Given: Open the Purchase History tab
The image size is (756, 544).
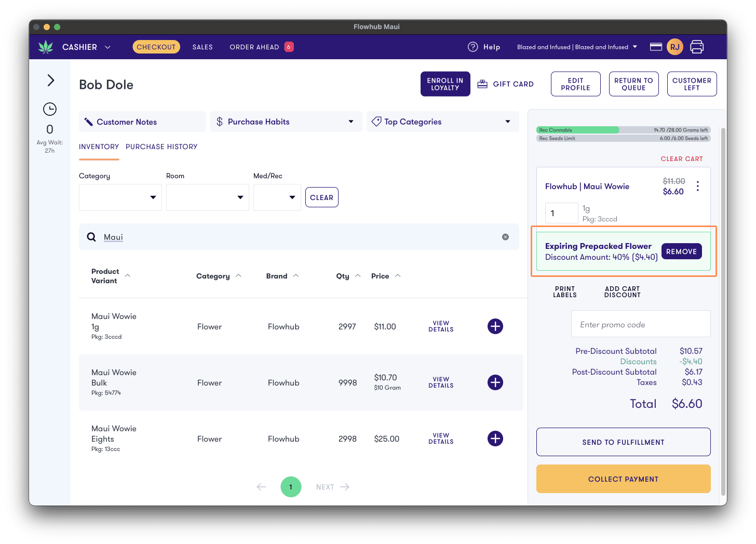Looking at the screenshot, I should pos(161,147).
